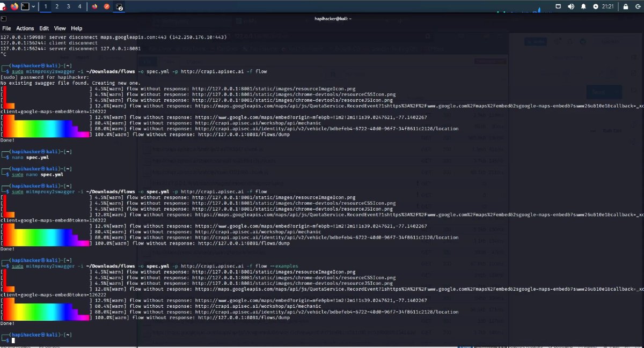Click 'No existing swagger file found' message

(x=70, y=83)
